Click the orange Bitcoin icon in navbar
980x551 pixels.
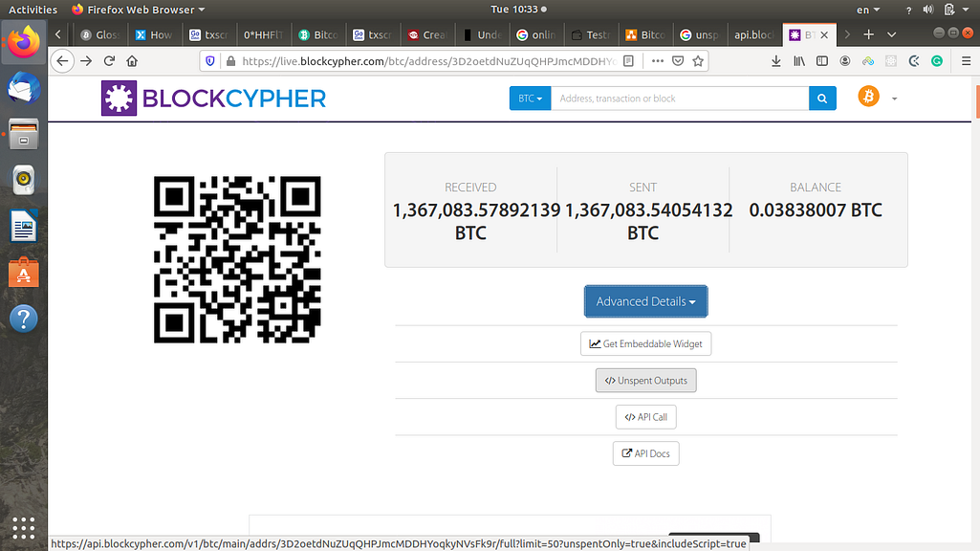click(868, 98)
